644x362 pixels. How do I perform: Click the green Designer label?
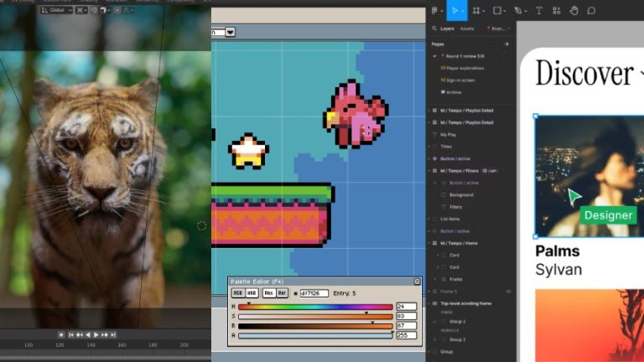(x=608, y=215)
